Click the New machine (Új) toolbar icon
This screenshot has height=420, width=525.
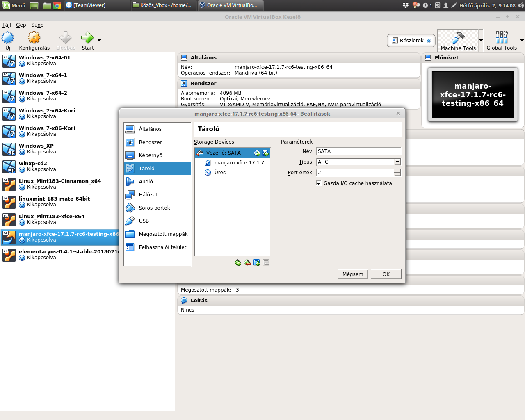[x=8, y=41]
